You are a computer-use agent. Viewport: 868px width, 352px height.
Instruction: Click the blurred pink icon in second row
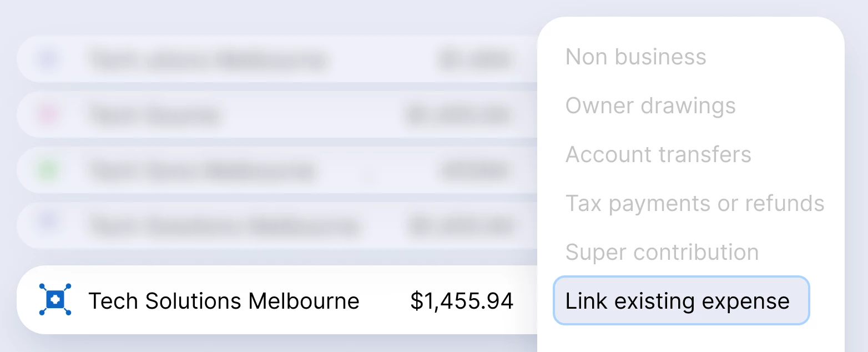point(48,115)
